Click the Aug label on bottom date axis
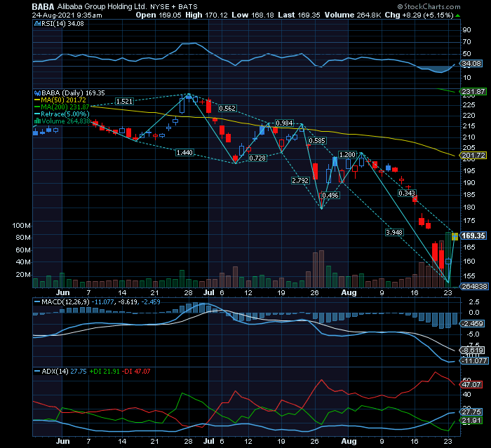Screen dimensions: 491x448 click(x=349, y=441)
